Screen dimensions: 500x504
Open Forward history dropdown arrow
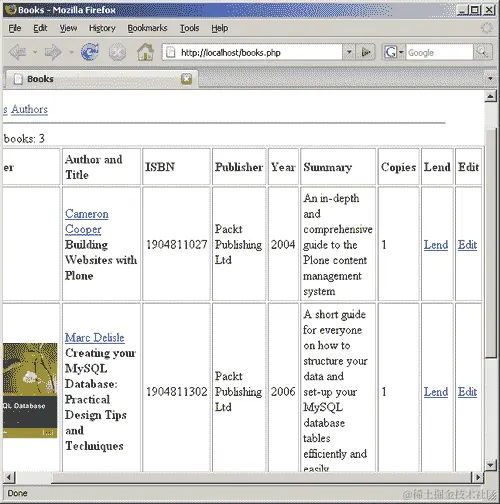pyautogui.click(x=71, y=52)
